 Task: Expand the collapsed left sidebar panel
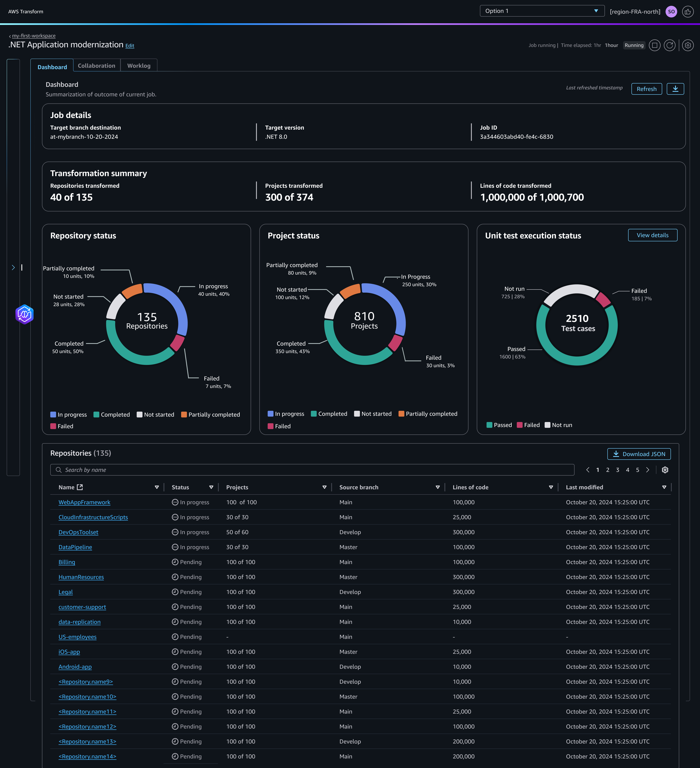pyautogui.click(x=13, y=267)
